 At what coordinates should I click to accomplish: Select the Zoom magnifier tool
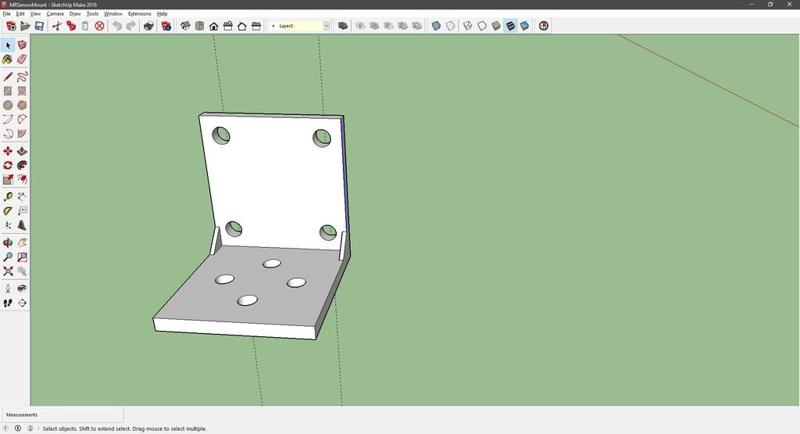coord(8,257)
